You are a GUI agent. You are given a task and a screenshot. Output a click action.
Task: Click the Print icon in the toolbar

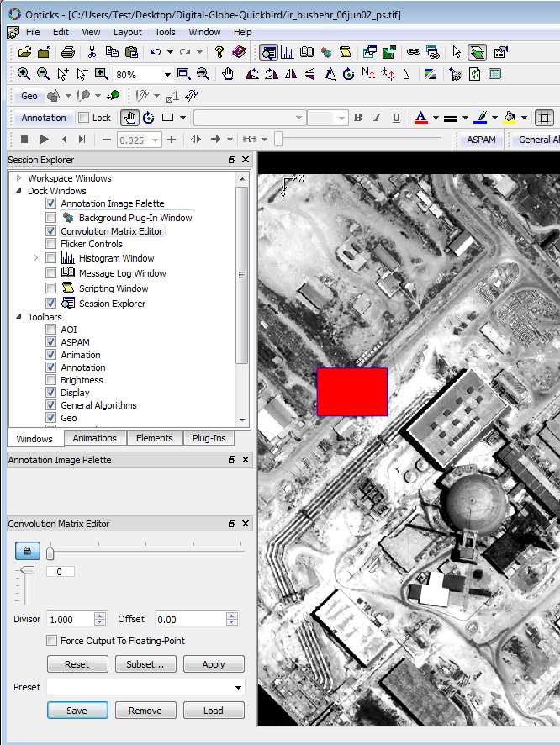coord(68,52)
